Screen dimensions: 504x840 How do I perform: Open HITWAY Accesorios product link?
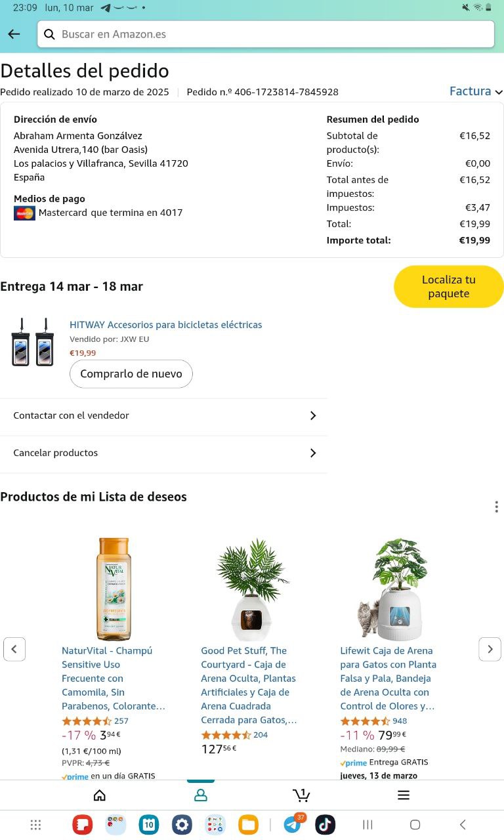(165, 325)
